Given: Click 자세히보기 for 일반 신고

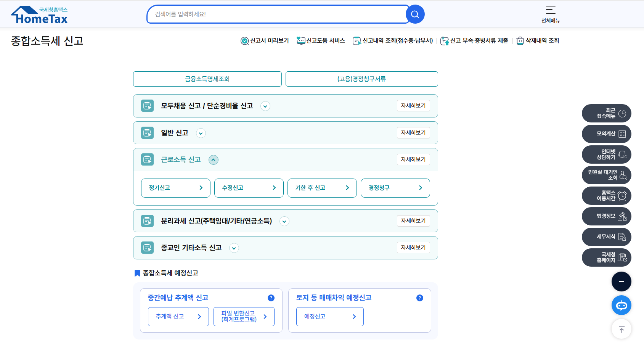Looking at the screenshot, I should click(x=413, y=133).
